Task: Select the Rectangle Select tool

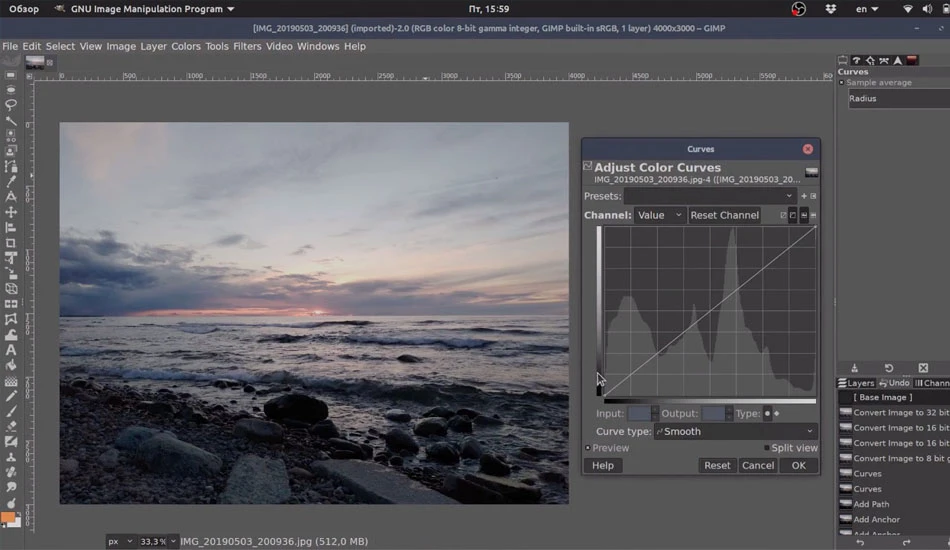Action: 11,75
